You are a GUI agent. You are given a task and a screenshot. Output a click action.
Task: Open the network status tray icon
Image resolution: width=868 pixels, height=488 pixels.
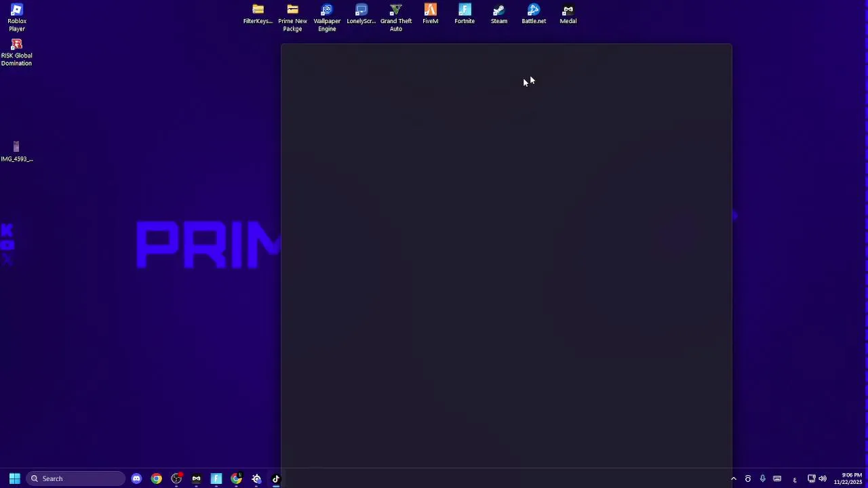811,479
